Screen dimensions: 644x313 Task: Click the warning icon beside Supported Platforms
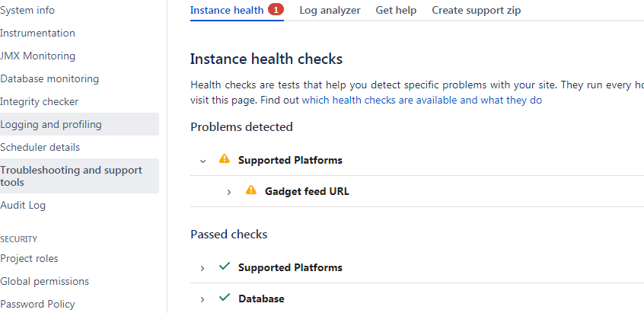tap(225, 159)
